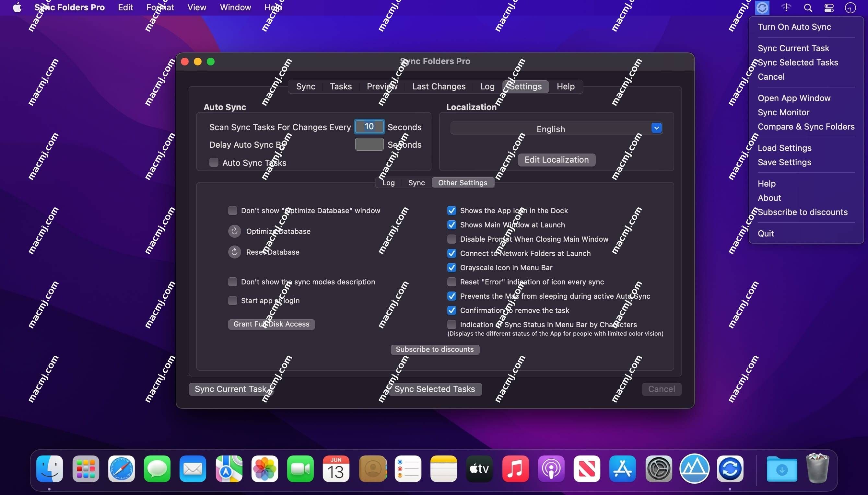
Task: Click the Sync Folders Pro Dock icon
Action: (x=730, y=469)
